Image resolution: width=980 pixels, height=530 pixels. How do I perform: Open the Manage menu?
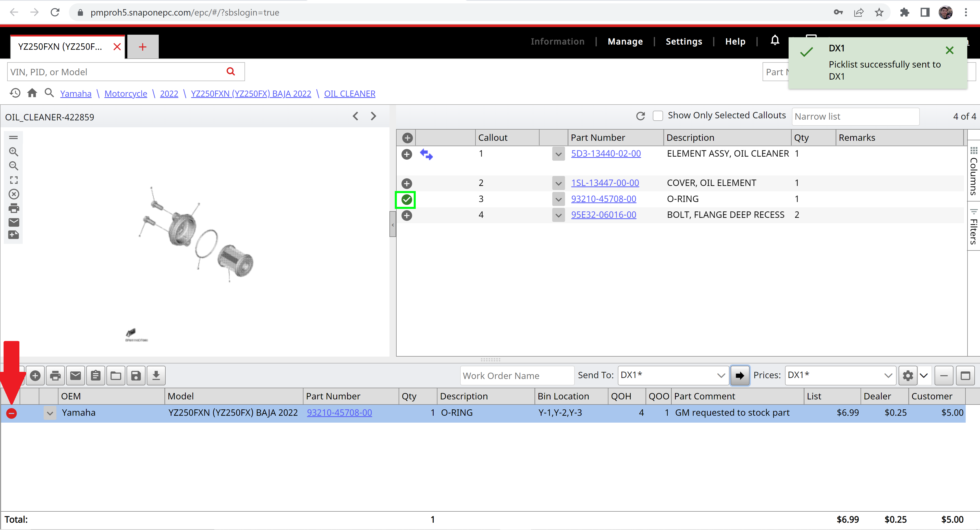(x=625, y=41)
